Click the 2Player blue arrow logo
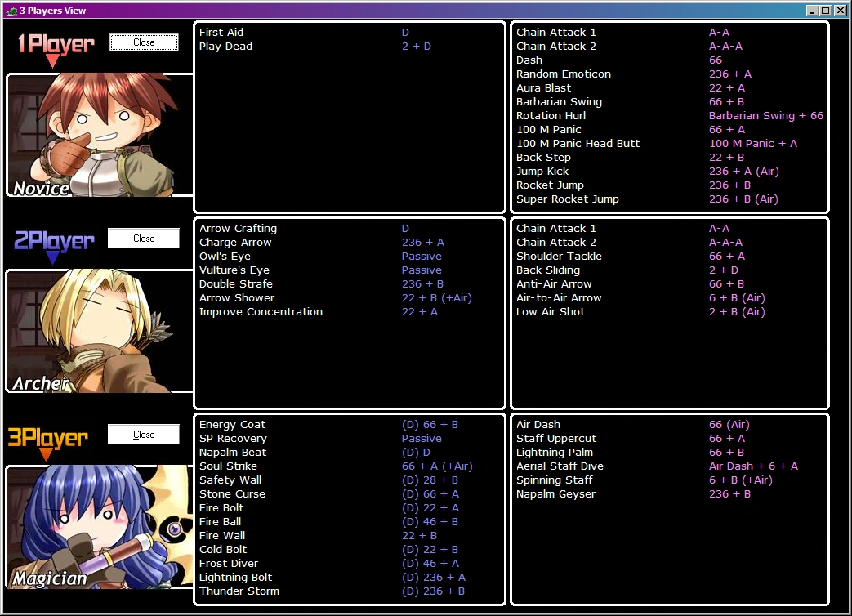The width and height of the screenshot is (852, 616). pos(55,244)
